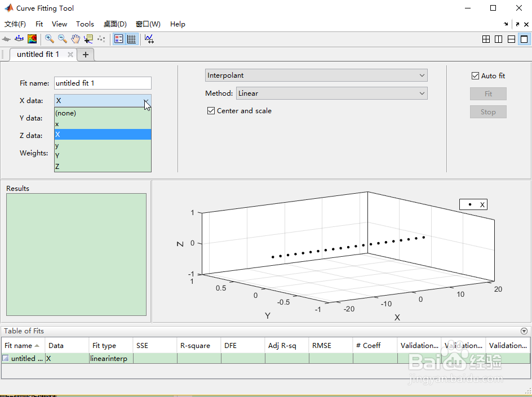Dock the Curve Fitting Tool window

click(x=506, y=24)
